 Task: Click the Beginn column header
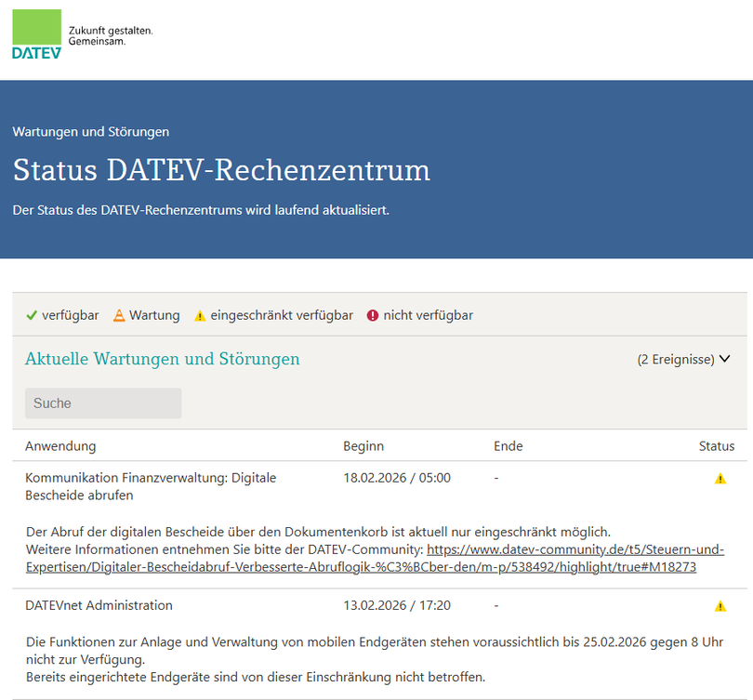(x=363, y=446)
